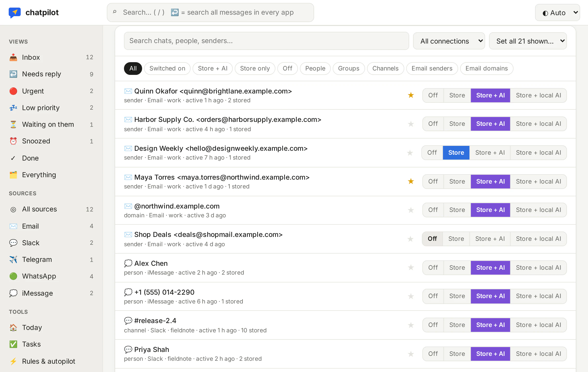Viewport: 588px width, 372px height.
Task: Open Rules & autopilot tool
Action: coord(51,361)
